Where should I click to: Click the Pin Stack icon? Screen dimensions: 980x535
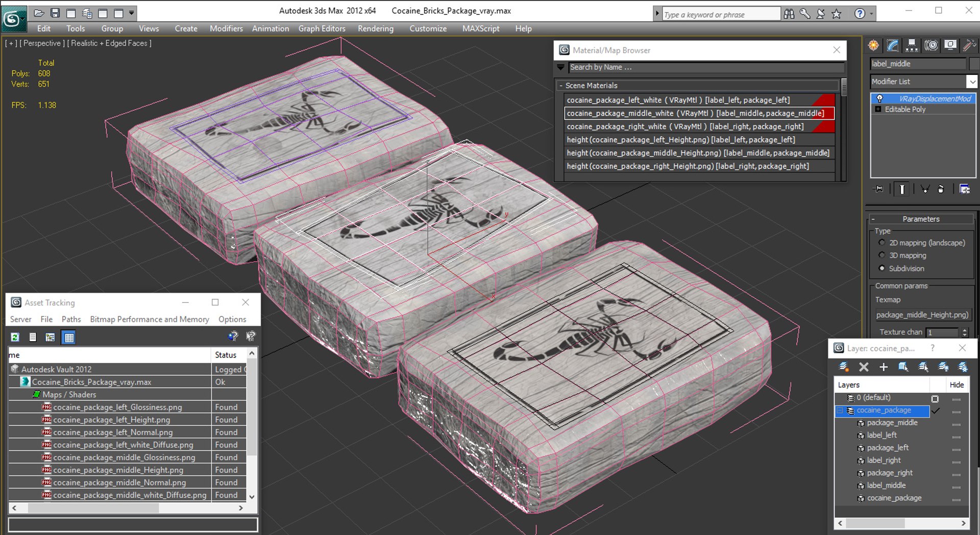pyautogui.click(x=878, y=189)
